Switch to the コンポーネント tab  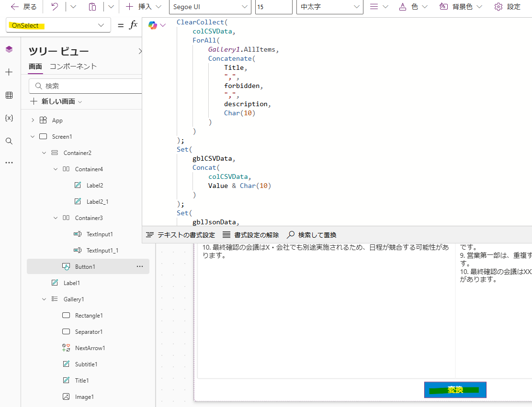click(73, 66)
